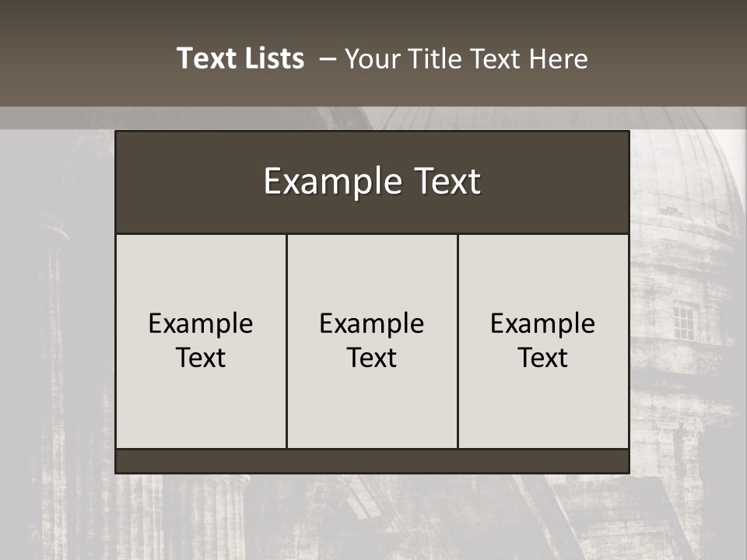Click the bold "Text Lists" title
Viewport: 747px width, 560px height.
(240, 58)
